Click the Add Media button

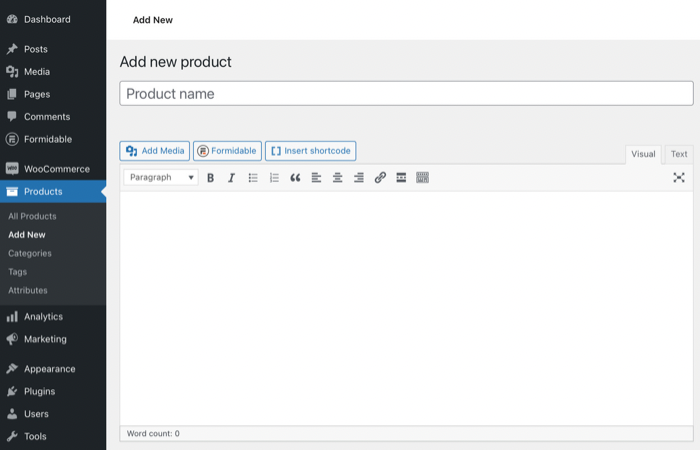pos(155,151)
